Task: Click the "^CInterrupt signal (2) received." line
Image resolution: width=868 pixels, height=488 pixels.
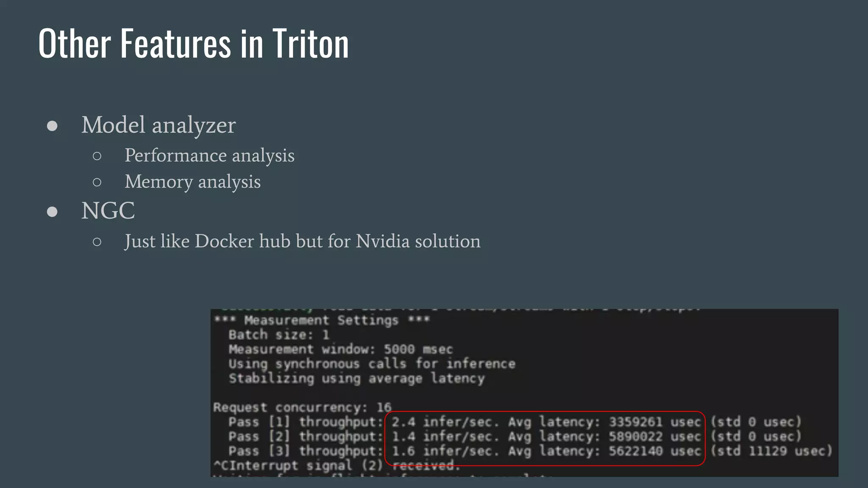Action: tap(337, 466)
